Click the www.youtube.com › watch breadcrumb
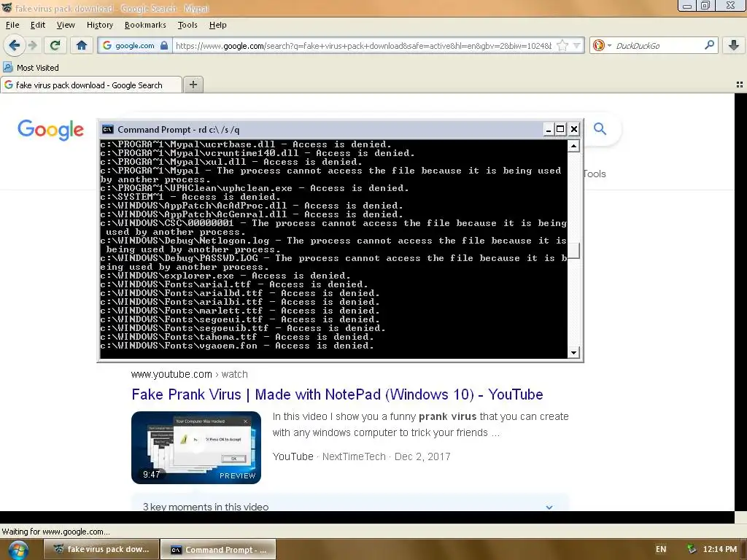The height and width of the screenshot is (560, 747). coord(189,374)
